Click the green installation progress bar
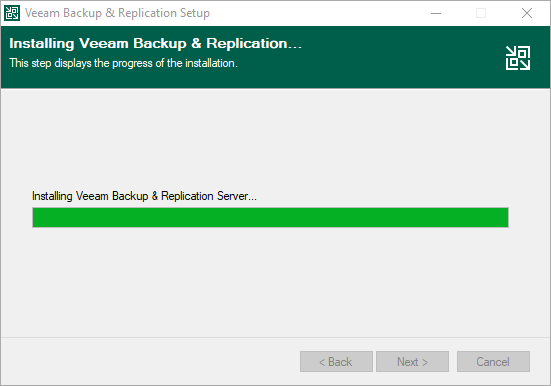The width and height of the screenshot is (551, 386). click(x=270, y=218)
